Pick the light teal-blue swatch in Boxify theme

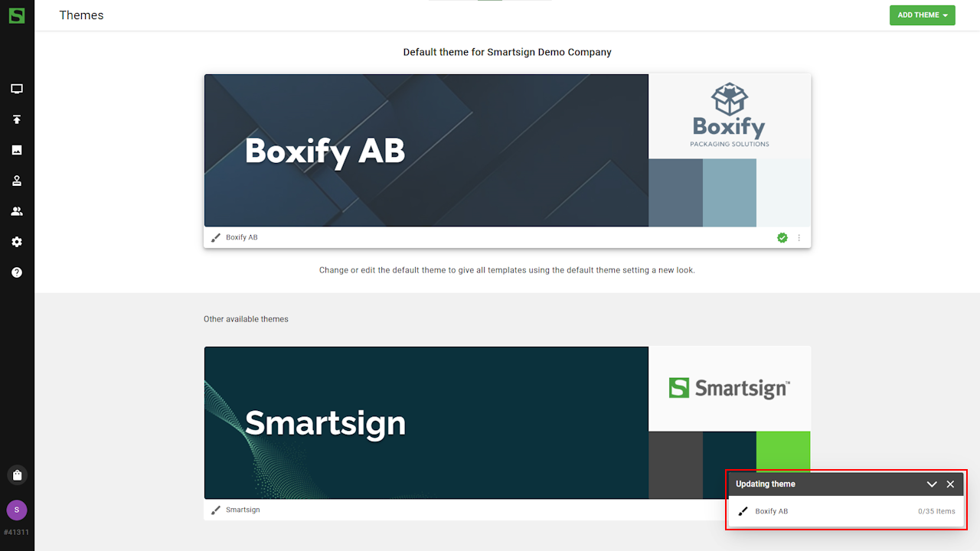click(730, 193)
